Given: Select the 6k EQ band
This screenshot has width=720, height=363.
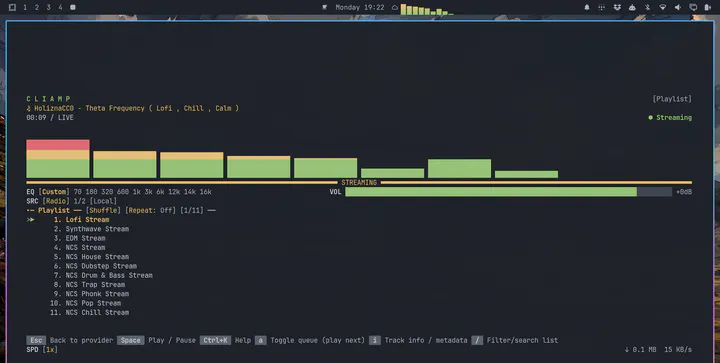Looking at the screenshot, I should click(160, 192).
